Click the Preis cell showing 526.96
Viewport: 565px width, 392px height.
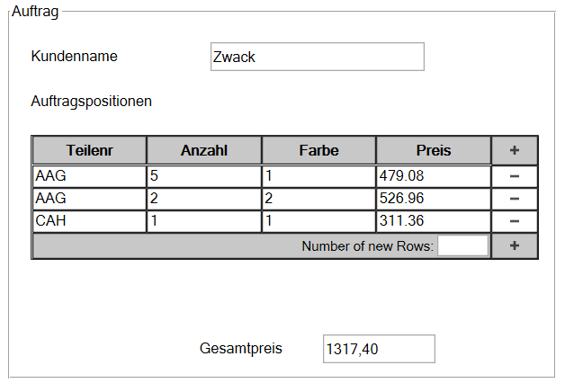click(434, 199)
